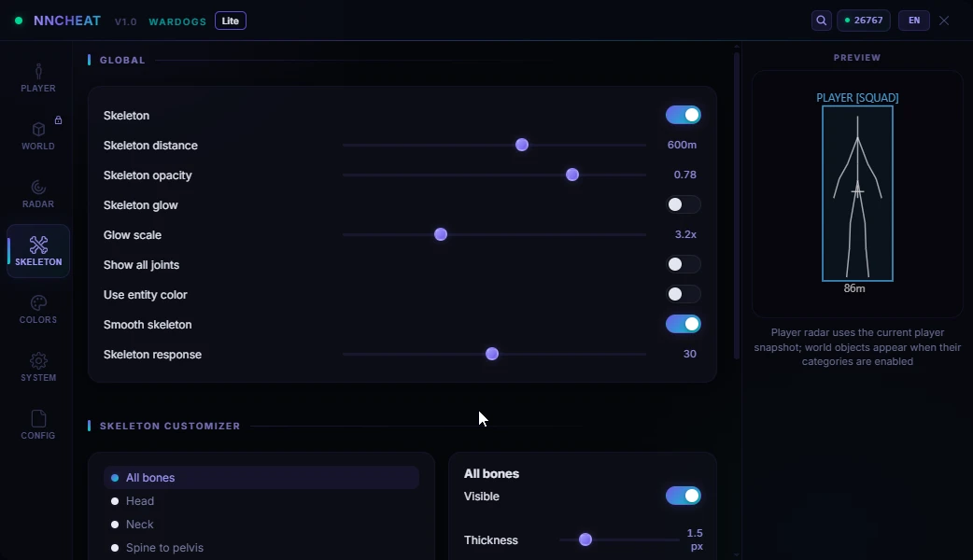The height and width of the screenshot is (560, 973).
Task: Turn on Show all joints
Action: point(684,264)
